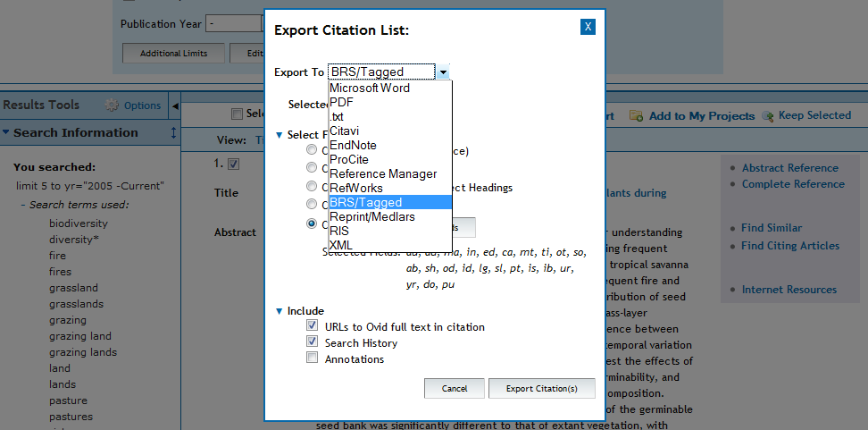Select the Subject Headings radio button

click(313, 186)
